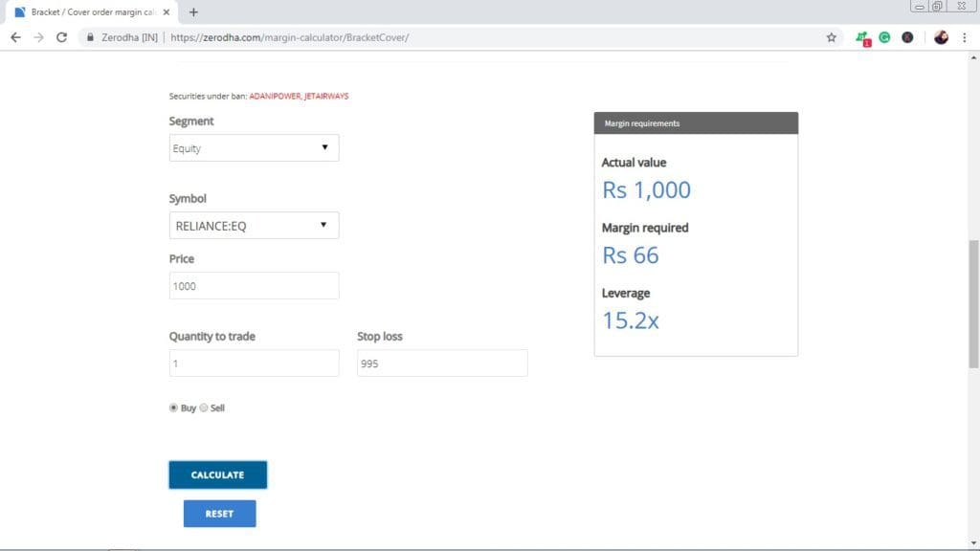Open the Grammarly extension icon
Screen dimensions: 980x551
click(x=885, y=36)
